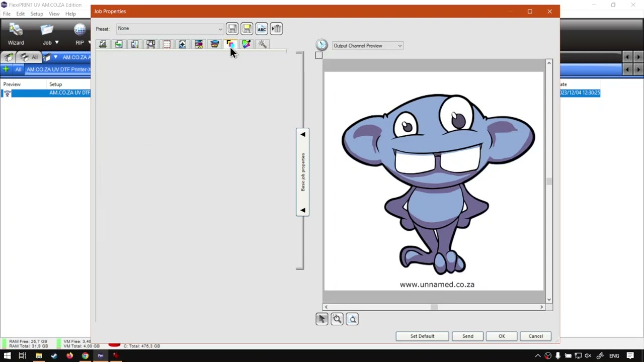The height and width of the screenshot is (362, 644).
Task: Click the Cancel button
Action: (535, 336)
